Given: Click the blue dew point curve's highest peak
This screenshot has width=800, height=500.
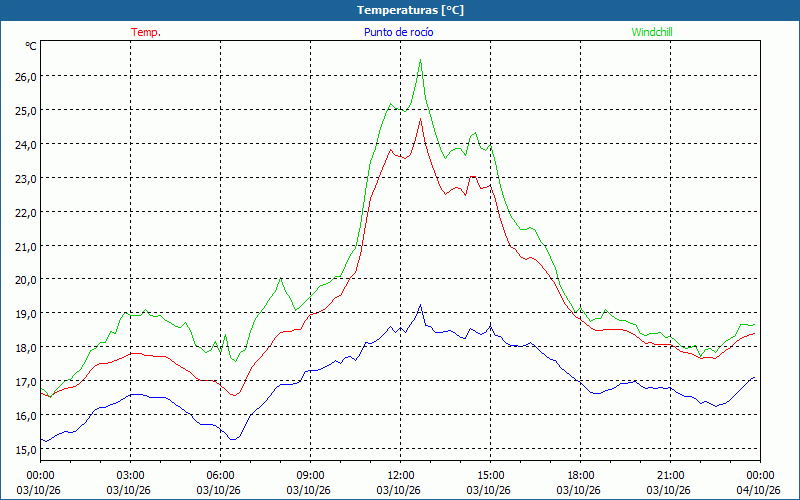Looking at the screenshot, I should click(420, 305).
